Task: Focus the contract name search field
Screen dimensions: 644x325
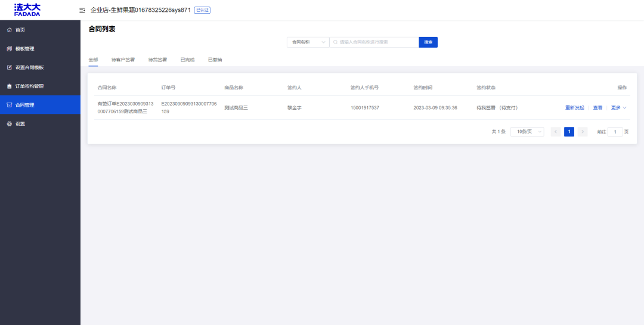Action: (374, 42)
